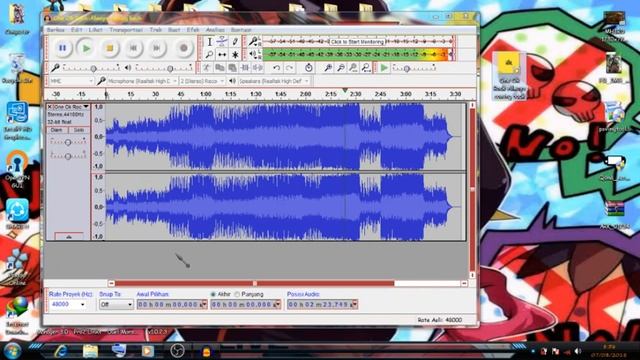Viewport: 640px width, 360px height.
Task: Click to start monitoring on recording meter
Action: pyautogui.click(x=357, y=42)
